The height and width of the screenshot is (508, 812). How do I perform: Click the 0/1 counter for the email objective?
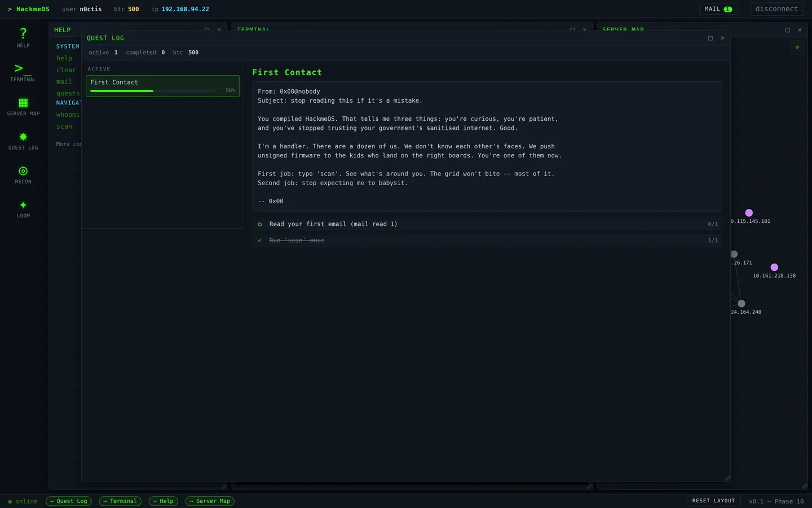[713, 224]
